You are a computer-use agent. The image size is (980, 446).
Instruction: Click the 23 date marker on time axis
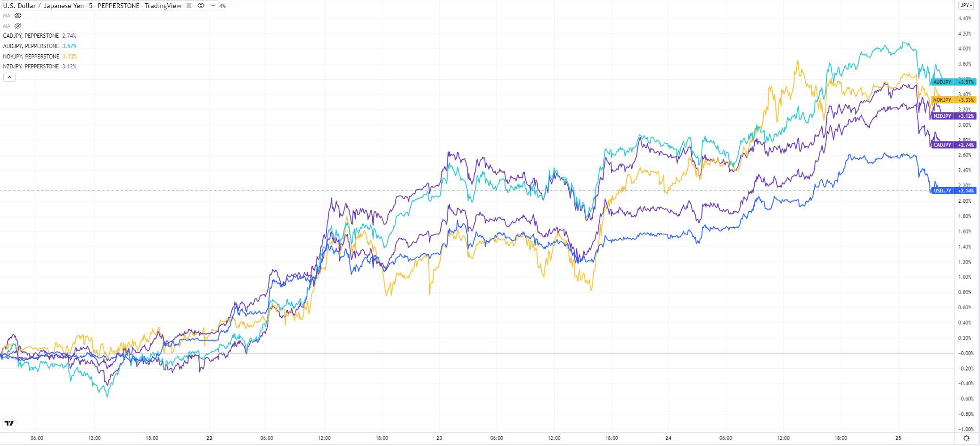(439, 438)
